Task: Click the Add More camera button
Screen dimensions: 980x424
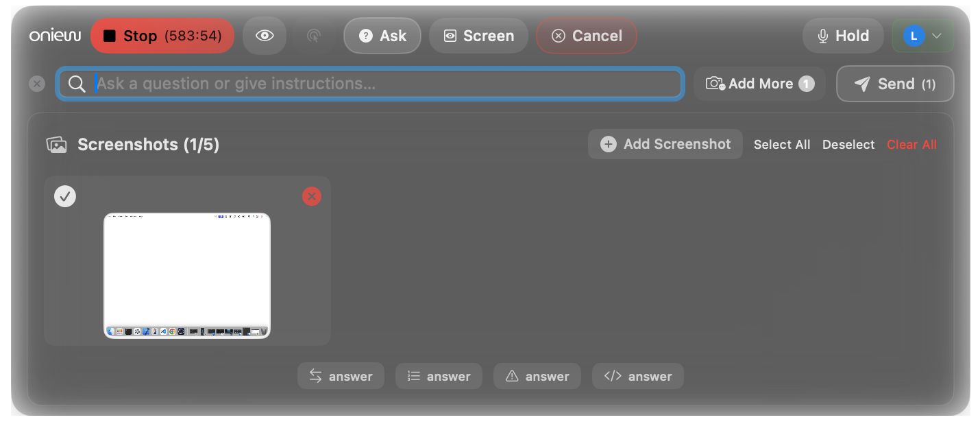Action: (x=759, y=84)
